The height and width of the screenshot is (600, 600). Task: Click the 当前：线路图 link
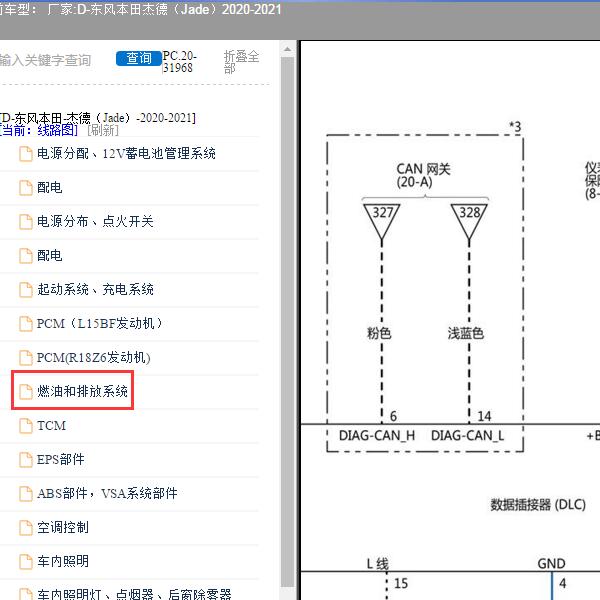tap(39, 130)
